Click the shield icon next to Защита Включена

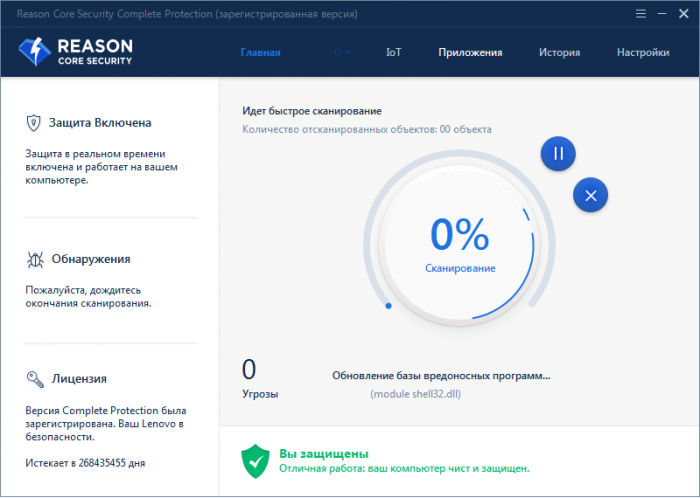point(33,123)
